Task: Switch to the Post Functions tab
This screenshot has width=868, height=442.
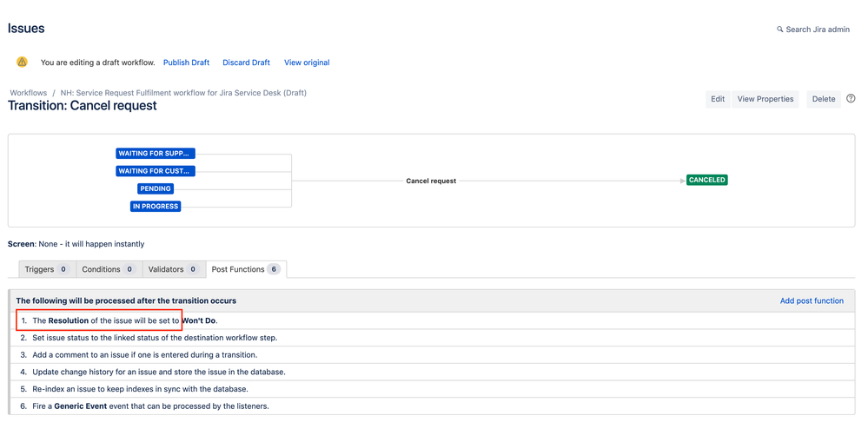Action: (246, 269)
